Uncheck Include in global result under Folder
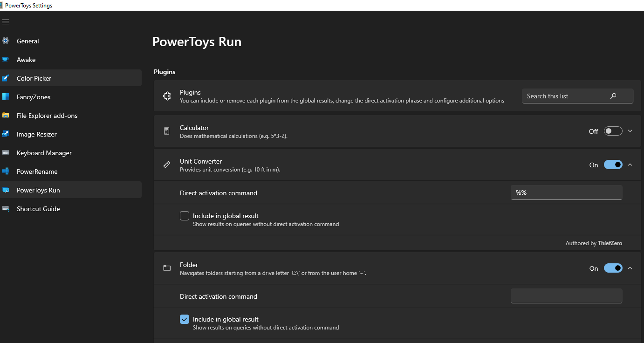The image size is (644, 343). tap(184, 319)
